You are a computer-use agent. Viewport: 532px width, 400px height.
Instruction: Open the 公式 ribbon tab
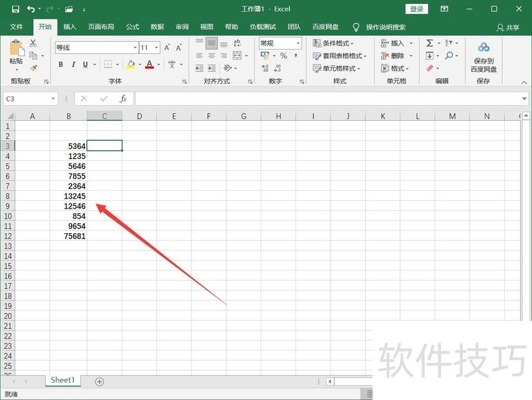coord(132,27)
